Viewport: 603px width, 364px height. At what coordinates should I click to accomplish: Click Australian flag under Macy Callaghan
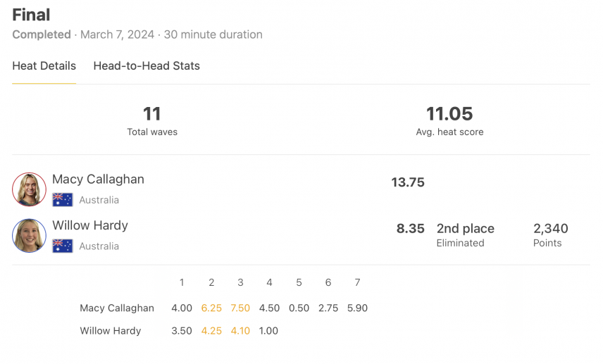tap(63, 200)
